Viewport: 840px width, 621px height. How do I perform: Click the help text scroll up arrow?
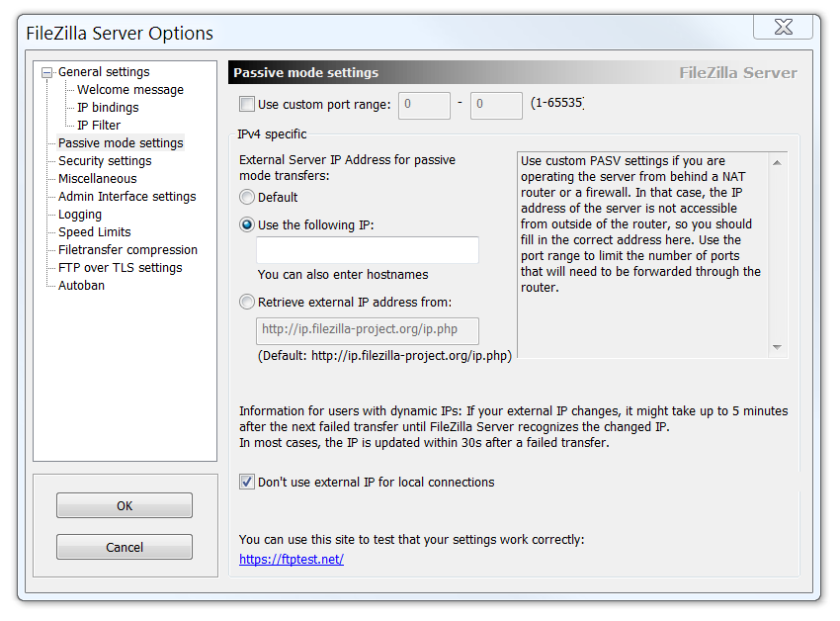tap(778, 162)
